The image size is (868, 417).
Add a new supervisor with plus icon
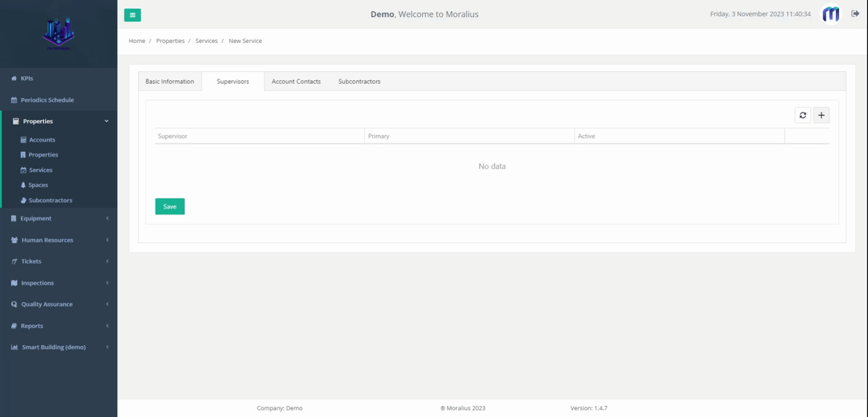(x=821, y=115)
